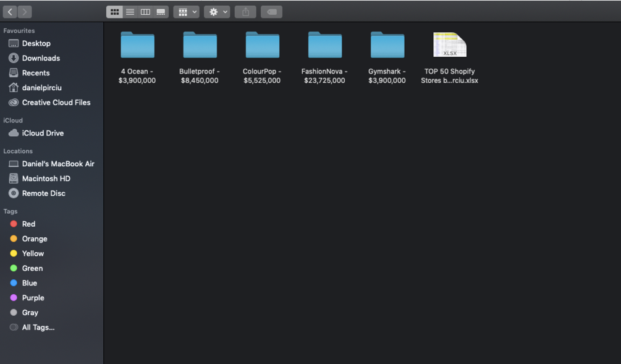The image size is (621, 364).
Task: Click the 'TOP 50 Shopify Stores b...rciu.xlsx' label
Action: [449, 75]
